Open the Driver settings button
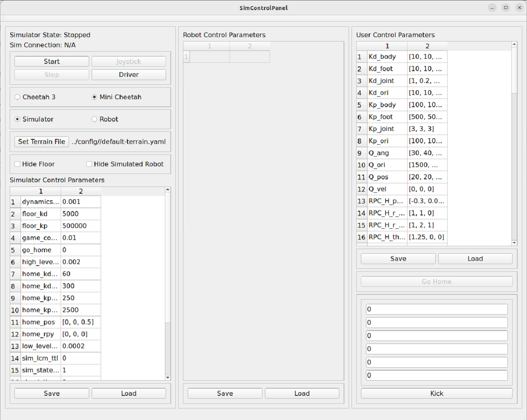Screen dimensions: 527x420 [129, 75]
